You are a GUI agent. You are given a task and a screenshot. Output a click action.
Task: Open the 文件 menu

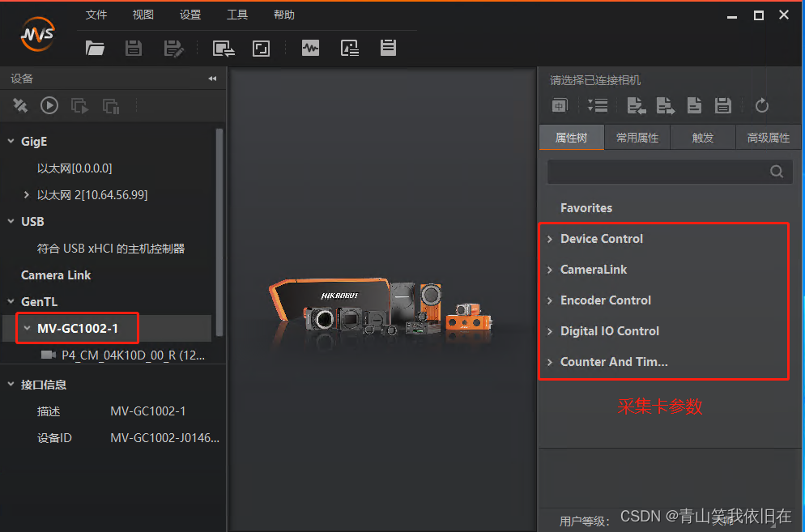[96, 15]
